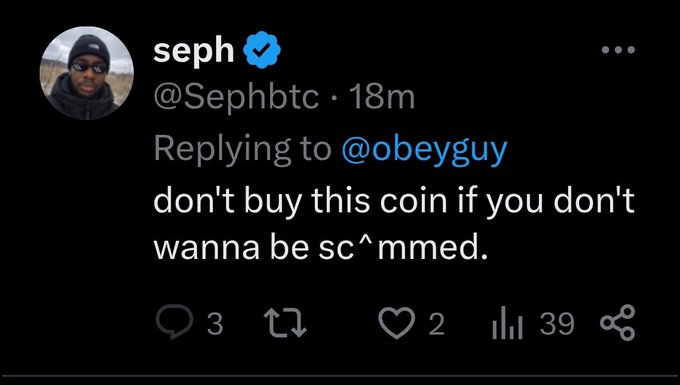680x385 pixels.
Task: Open the @obeyguy mention link
Action: coord(424,150)
